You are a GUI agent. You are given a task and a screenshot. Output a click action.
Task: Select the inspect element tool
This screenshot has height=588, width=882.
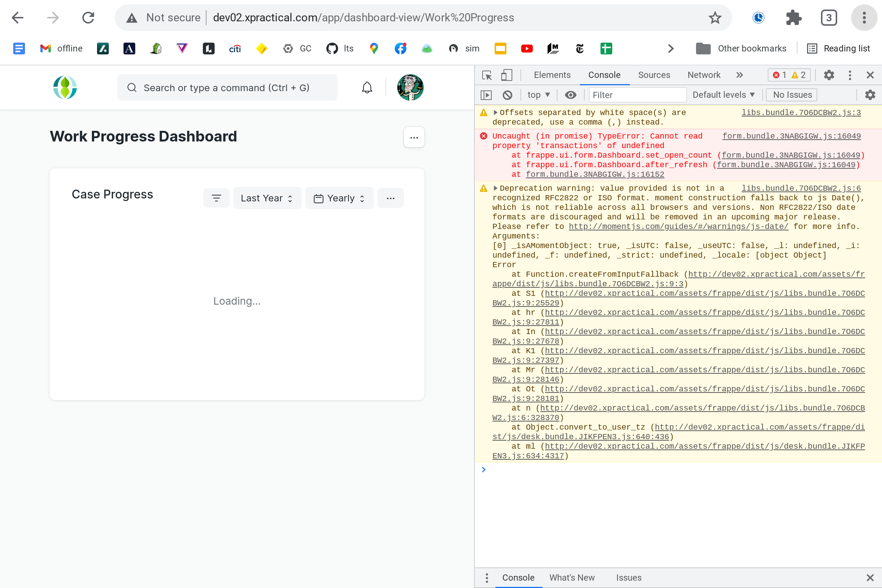point(486,75)
